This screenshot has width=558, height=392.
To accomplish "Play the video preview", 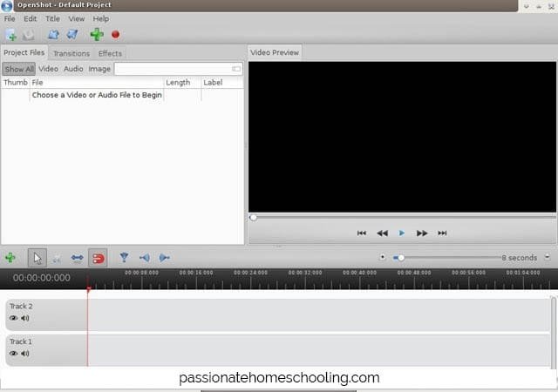I will (x=402, y=233).
